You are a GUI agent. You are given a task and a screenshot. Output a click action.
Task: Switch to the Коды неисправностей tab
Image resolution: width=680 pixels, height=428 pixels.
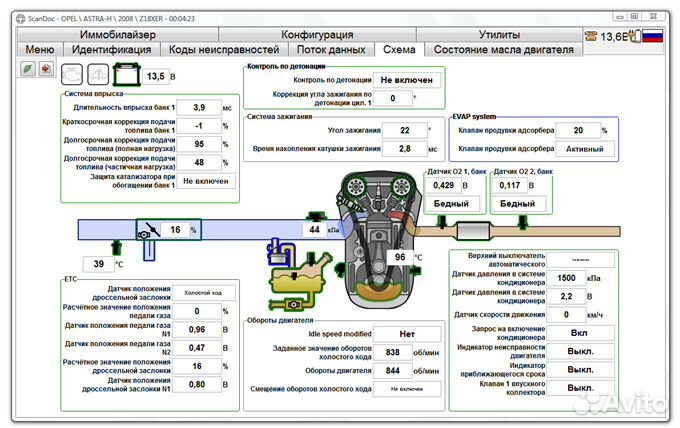point(223,49)
